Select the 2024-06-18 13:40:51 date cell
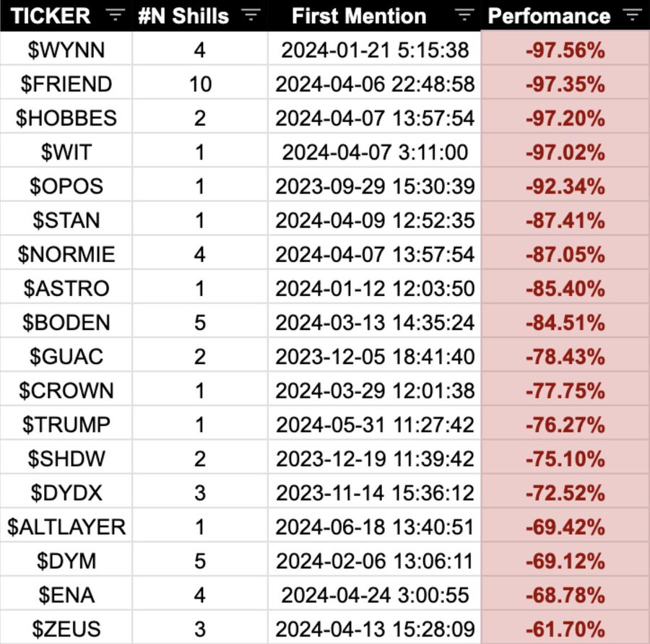Image resolution: width=650 pixels, height=644 pixels. (x=375, y=527)
